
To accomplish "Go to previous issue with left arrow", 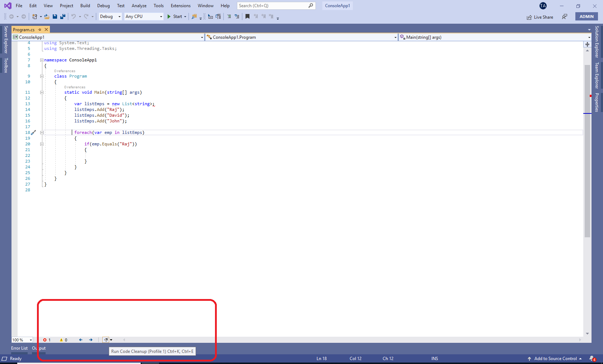I will coord(81,340).
